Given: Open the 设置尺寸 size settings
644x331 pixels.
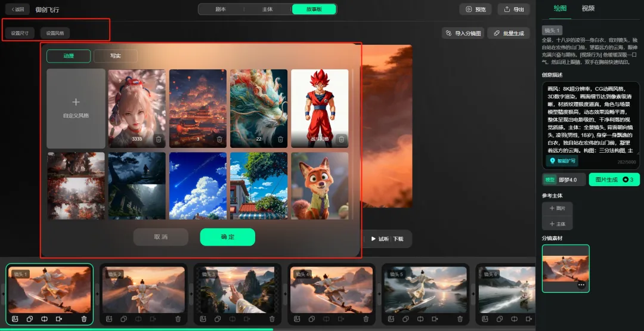Looking at the screenshot, I should 20,33.
